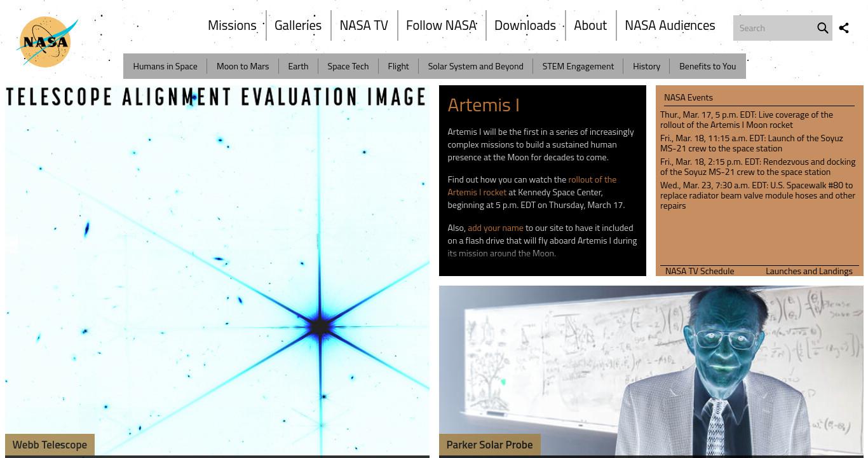Open the NASA Audiences menu

(x=670, y=25)
